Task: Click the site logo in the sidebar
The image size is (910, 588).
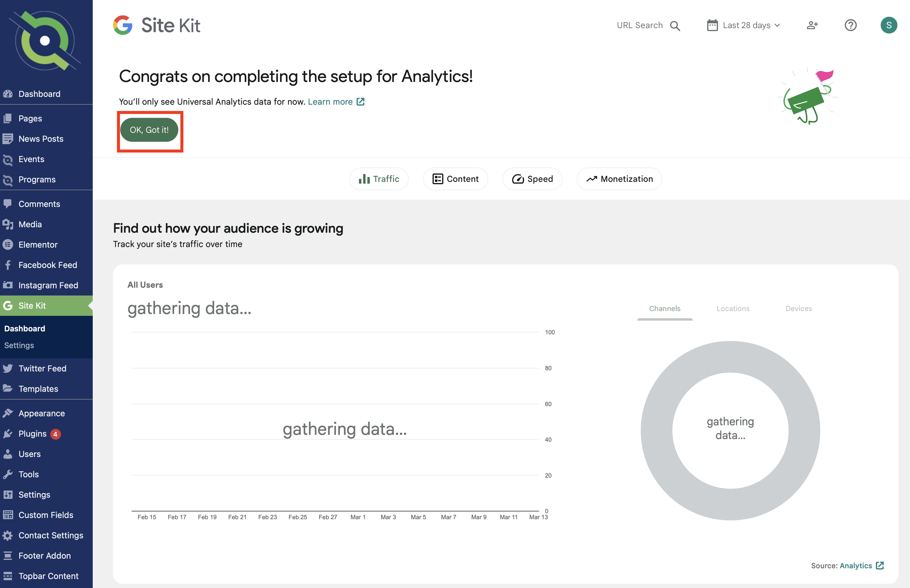Action: pos(45,40)
